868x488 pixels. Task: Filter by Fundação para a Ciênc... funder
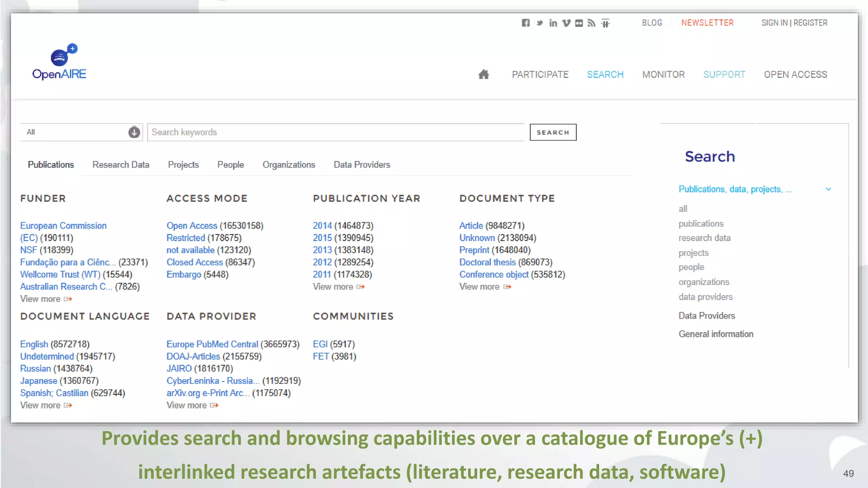point(68,263)
